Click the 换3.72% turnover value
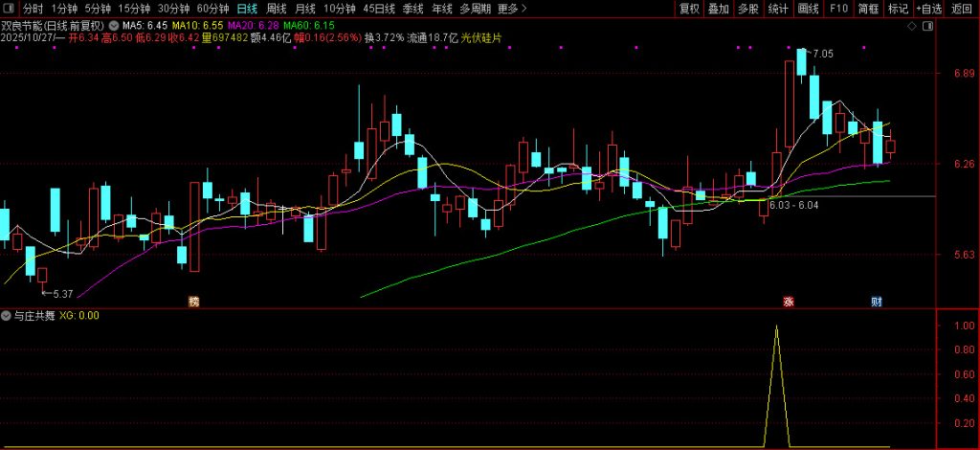The image size is (980, 450). tap(385, 38)
